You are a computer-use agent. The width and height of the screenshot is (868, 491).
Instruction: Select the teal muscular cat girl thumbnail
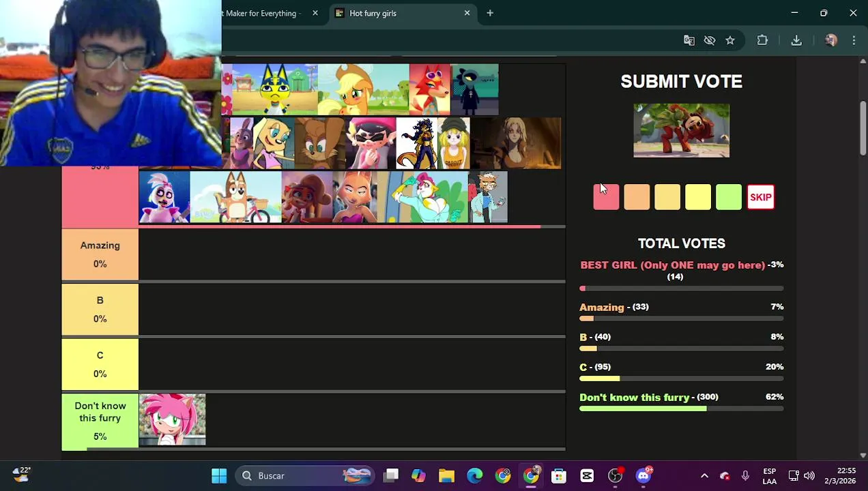tap(423, 197)
